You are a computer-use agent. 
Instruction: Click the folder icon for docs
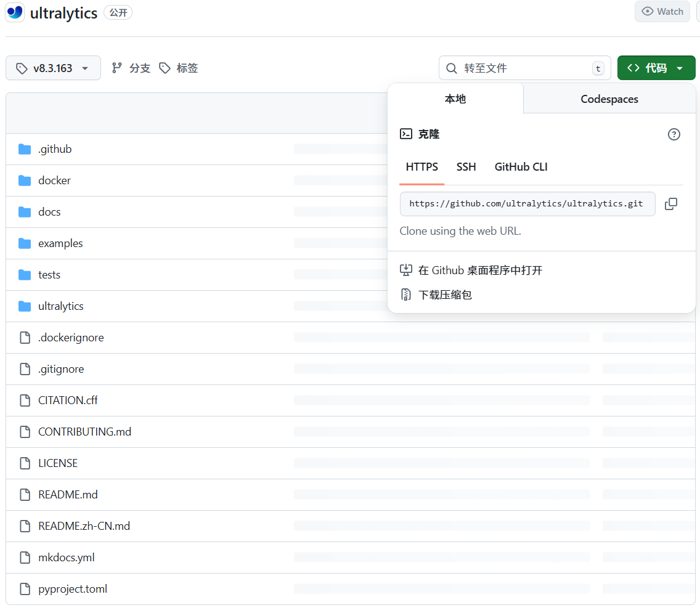[25, 212]
